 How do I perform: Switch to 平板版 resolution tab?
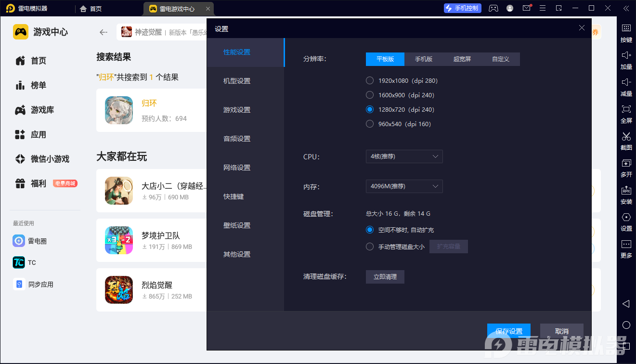[x=385, y=59]
